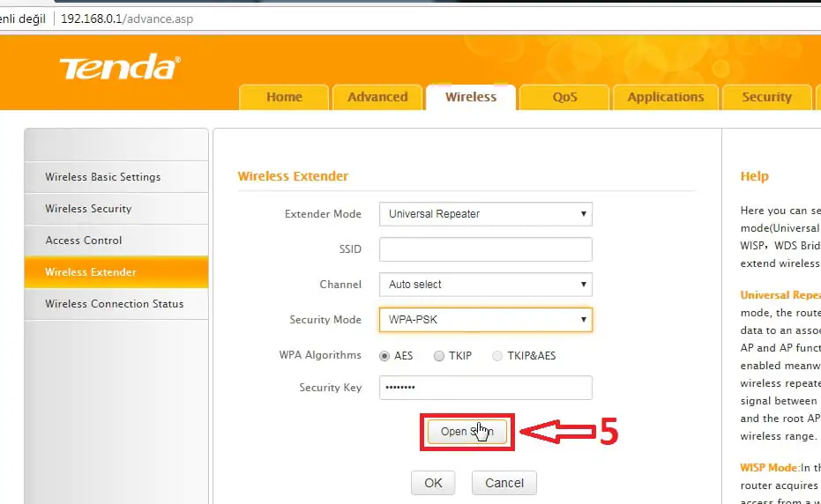
Task: Click the OK button
Action: click(x=433, y=483)
